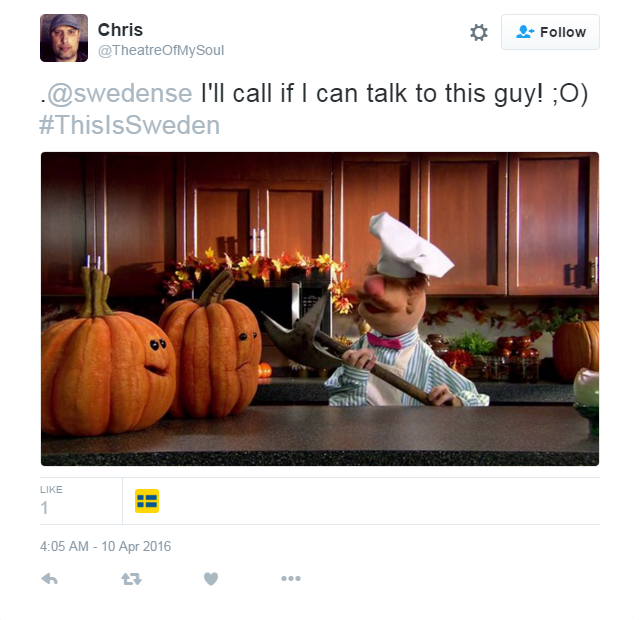Open the like count number 1
The height and width of the screenshot is (620, 639).
click(x=44, y=508)
